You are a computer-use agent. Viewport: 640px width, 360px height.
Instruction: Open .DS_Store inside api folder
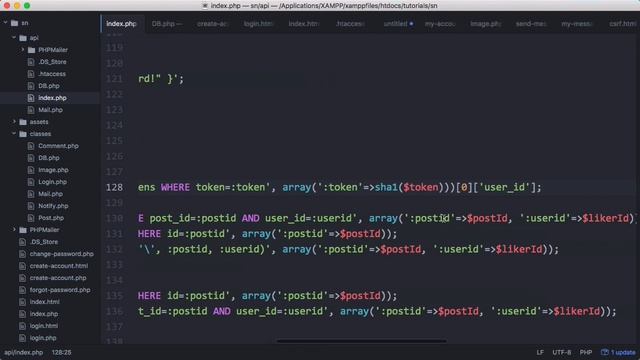(x=52, y=62)
